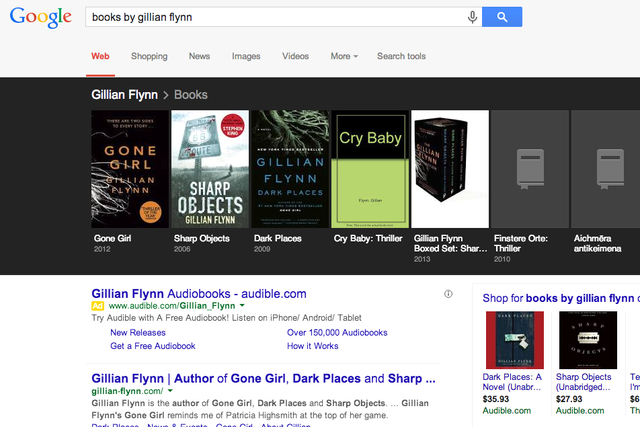640x427 pixels.
Task: Expand gillian-flynn.com URL dropdown arrow
Action: coord(170,391)
